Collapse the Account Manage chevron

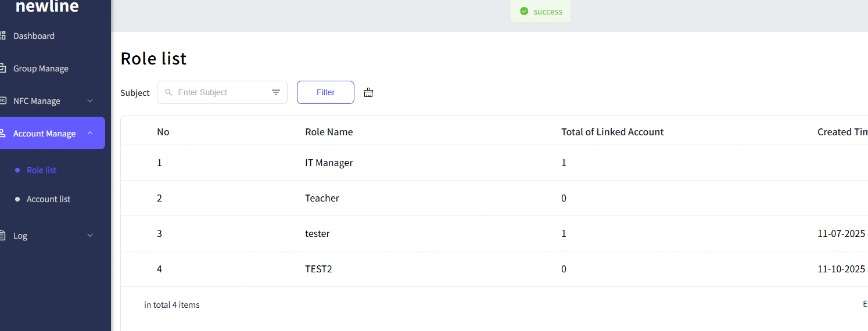(x=90, y=134)
